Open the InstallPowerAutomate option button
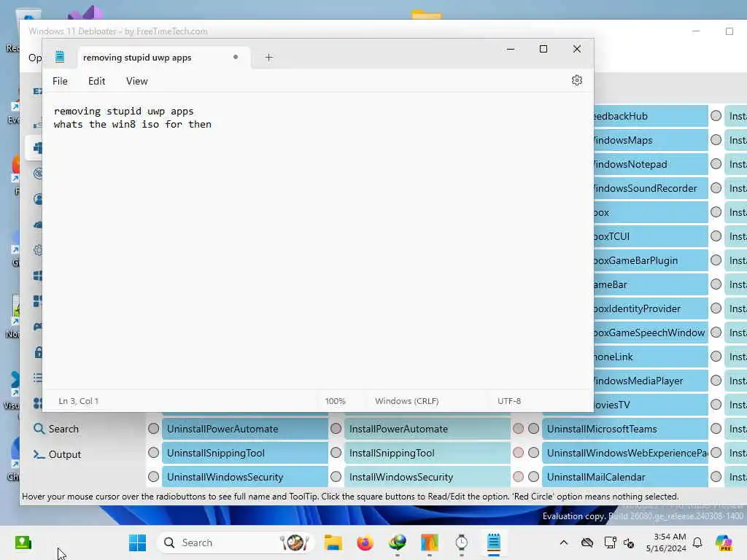The width and height of the screenshot is (747, 560). (x=427, y=429)
